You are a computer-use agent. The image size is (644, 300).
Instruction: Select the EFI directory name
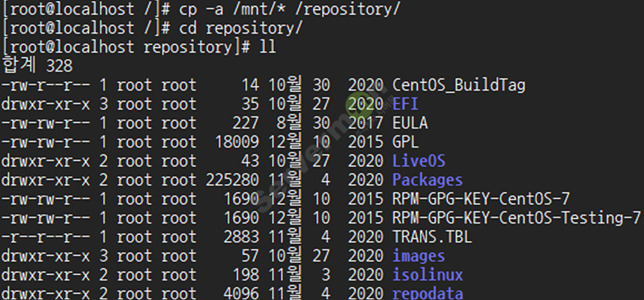pos(405,104)
